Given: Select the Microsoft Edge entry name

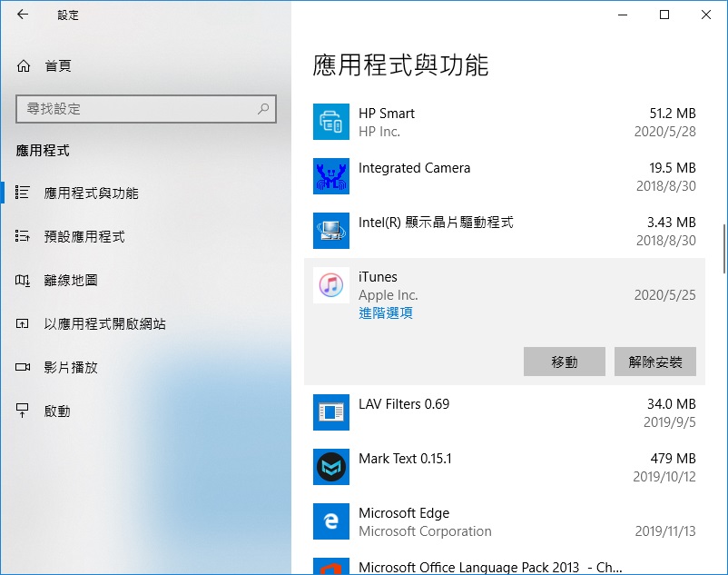Looking at the screenshot, I should pos(404,513).
